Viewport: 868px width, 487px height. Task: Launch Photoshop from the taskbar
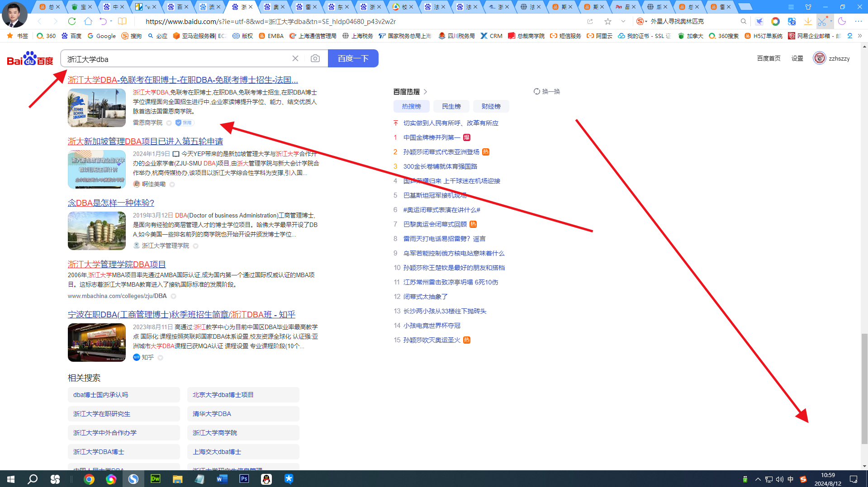tap(244, 479)
